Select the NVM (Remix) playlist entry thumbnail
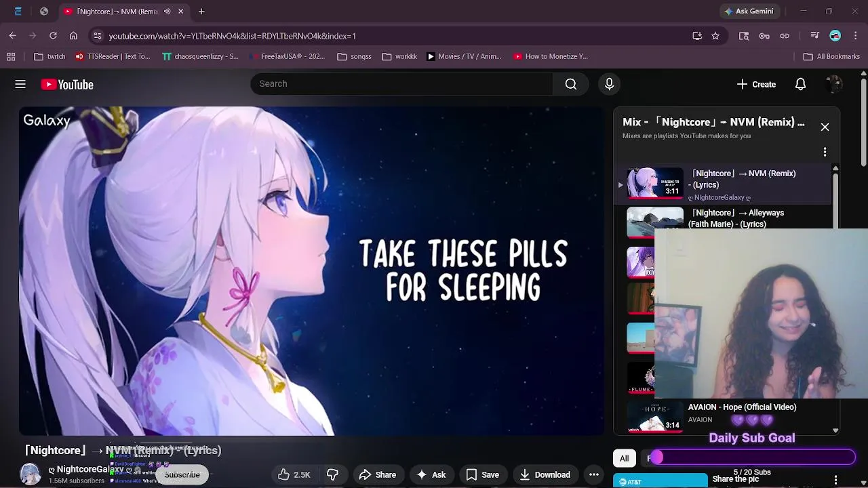The height and width of the screenshot is (488, 868). pyautogui.click(x=655, y=183)
